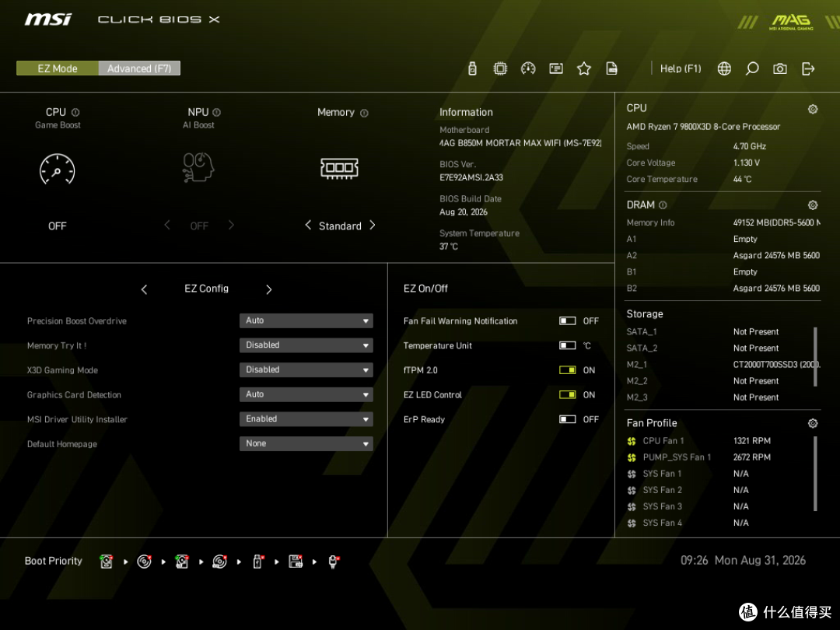Click the SYS Fan 1 row label
Screen dimensions: 840x630
(662, 474)
